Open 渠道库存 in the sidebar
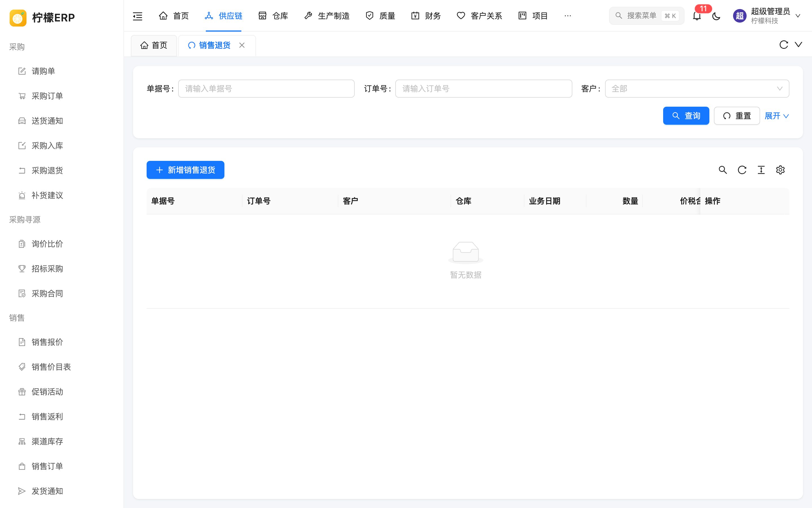Screen dimensions: 812x508 62,441
